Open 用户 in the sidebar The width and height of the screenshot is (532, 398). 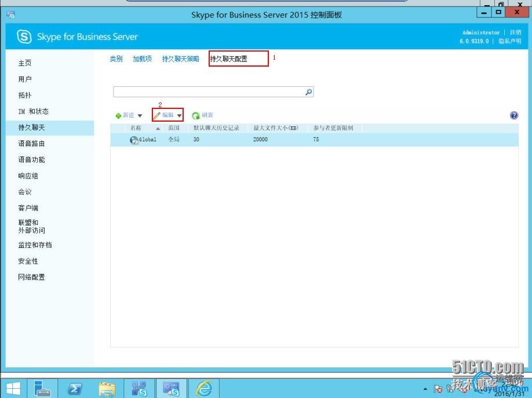25,79
